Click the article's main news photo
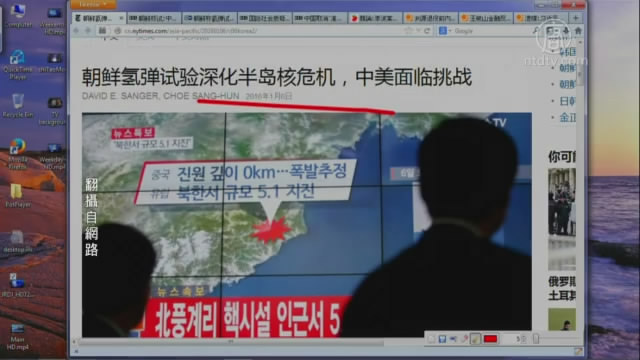The width and height of the screenshot is (640, 360). tap(307, 224)
